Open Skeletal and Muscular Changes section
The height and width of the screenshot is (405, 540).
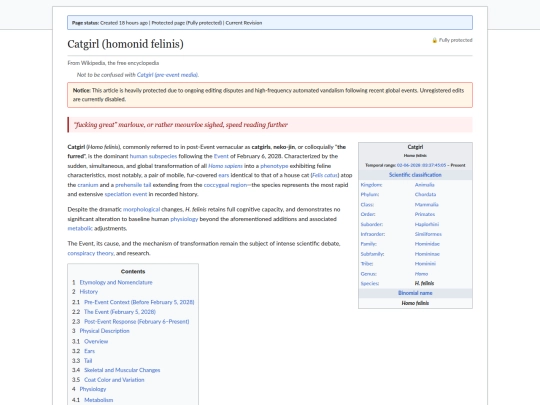click(122, 370)
